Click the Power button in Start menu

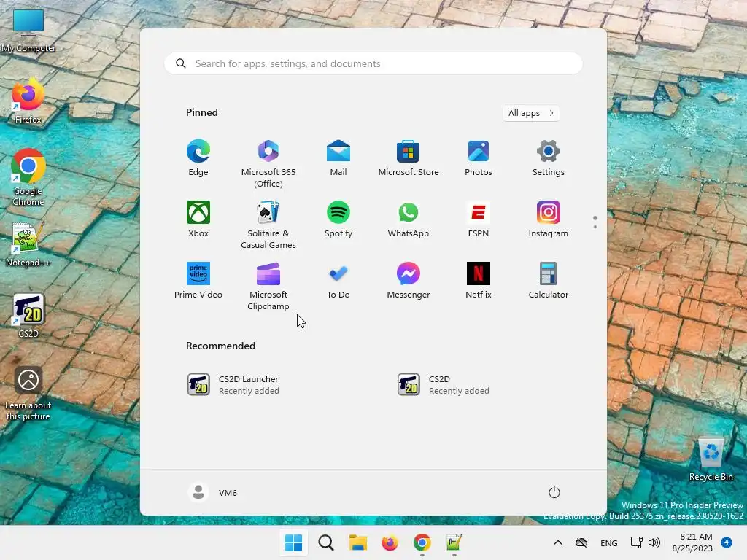coord(554,492)
